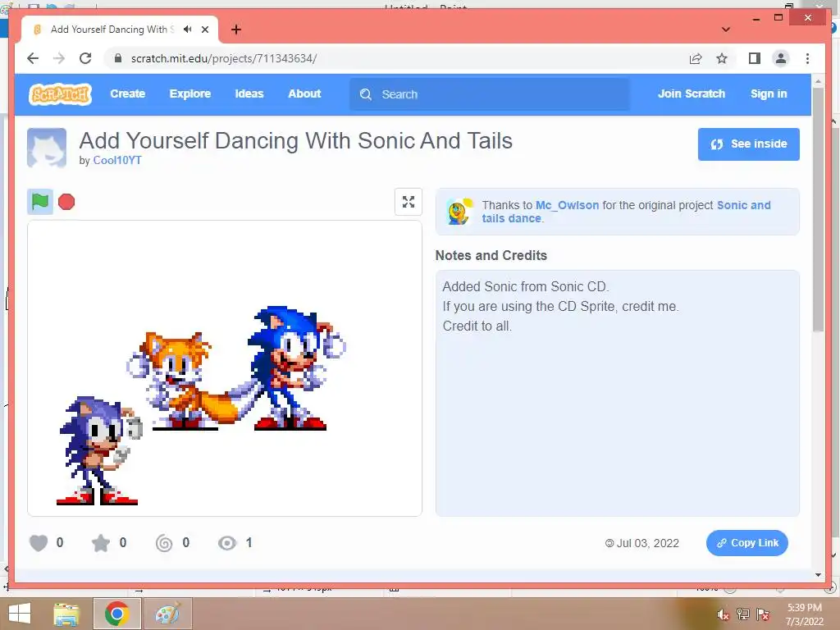Click the taskbar clock 5:39 PM
Image resolution: width=840 pixels, height=630 pixels.
point(804,608)
